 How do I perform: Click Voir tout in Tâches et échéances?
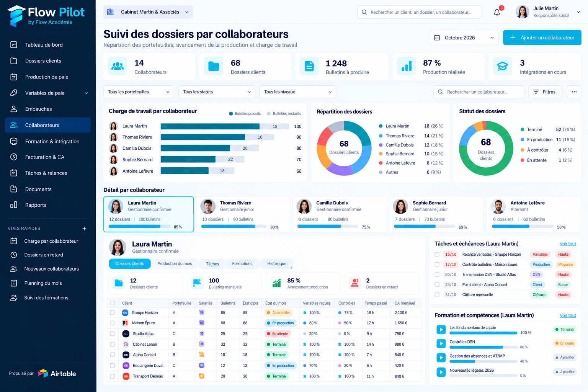568,244
